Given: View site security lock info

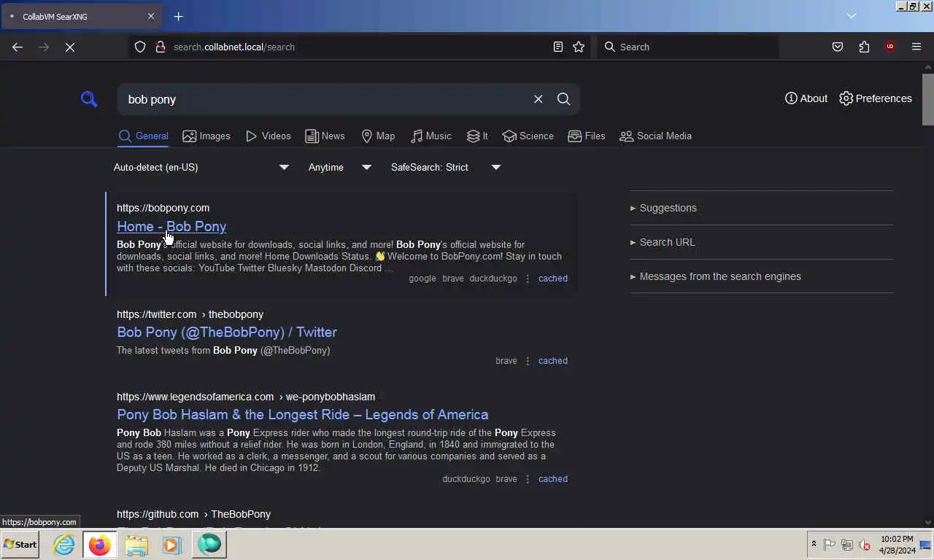Looking at the screenshot, I should 161,47.
